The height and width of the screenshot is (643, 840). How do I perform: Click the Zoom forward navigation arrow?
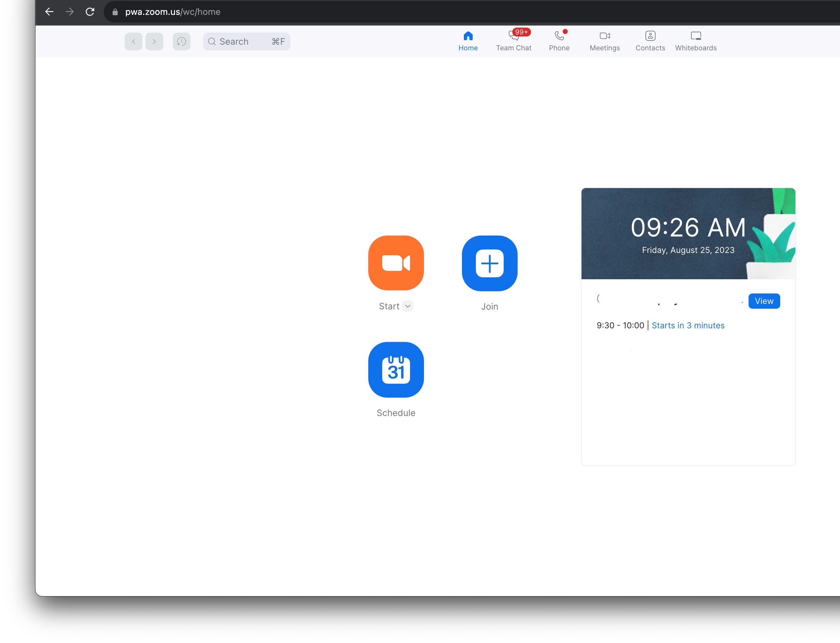pyautogui.click(x=154, y=41)
